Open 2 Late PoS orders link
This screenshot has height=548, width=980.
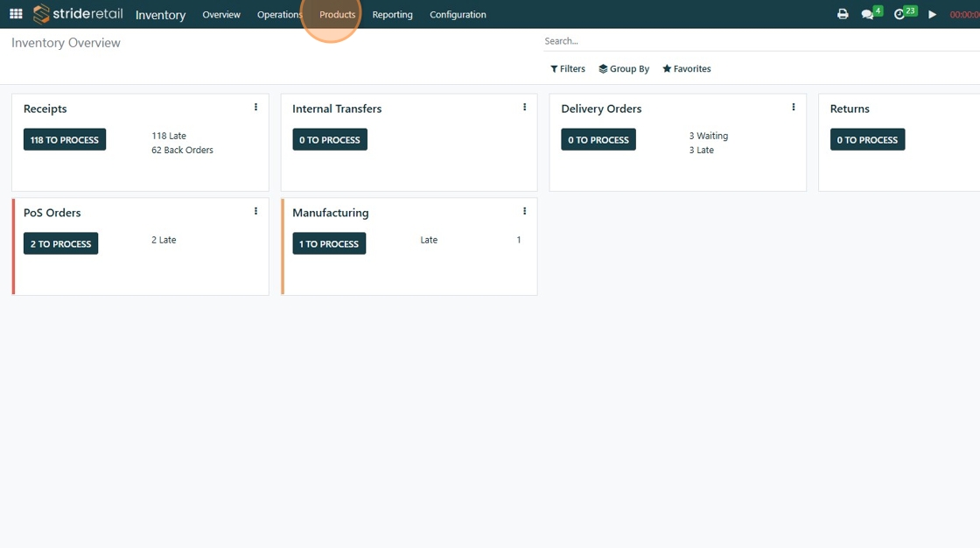[x=164, y=240]
